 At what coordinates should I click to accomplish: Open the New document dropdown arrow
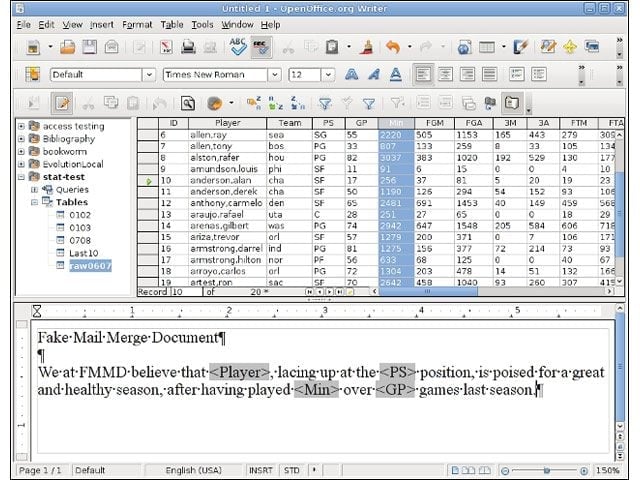(x=50, y=47)
